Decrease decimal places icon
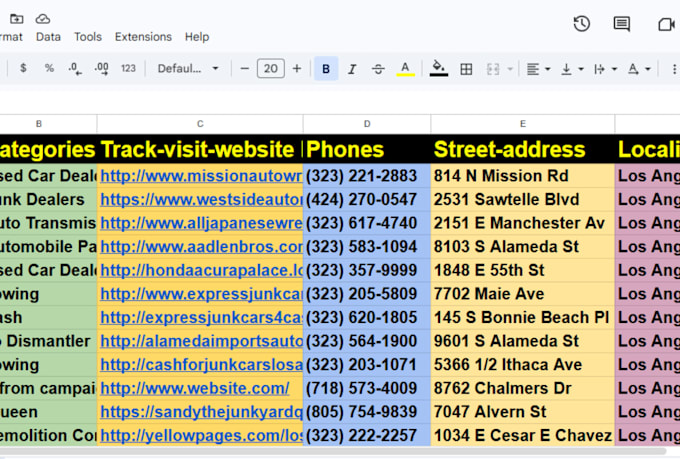The height and width of the screenshot is (459, 680). coord(75,69)
